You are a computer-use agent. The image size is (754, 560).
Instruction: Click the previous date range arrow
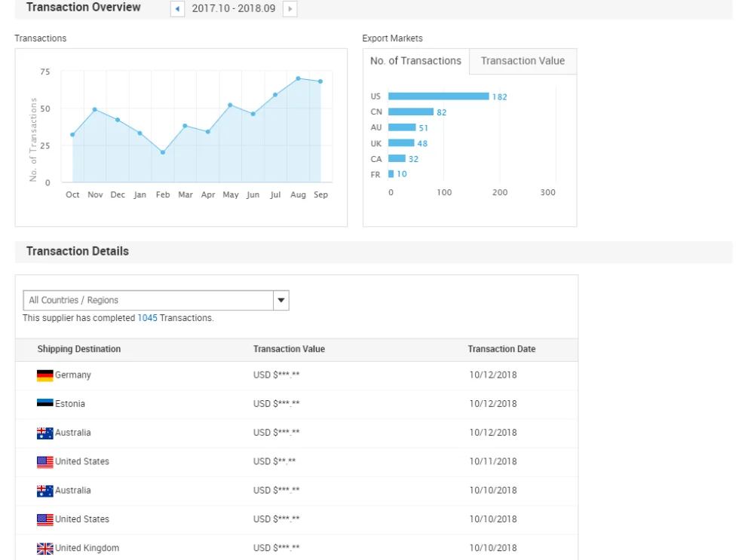(x=177, y=9)
